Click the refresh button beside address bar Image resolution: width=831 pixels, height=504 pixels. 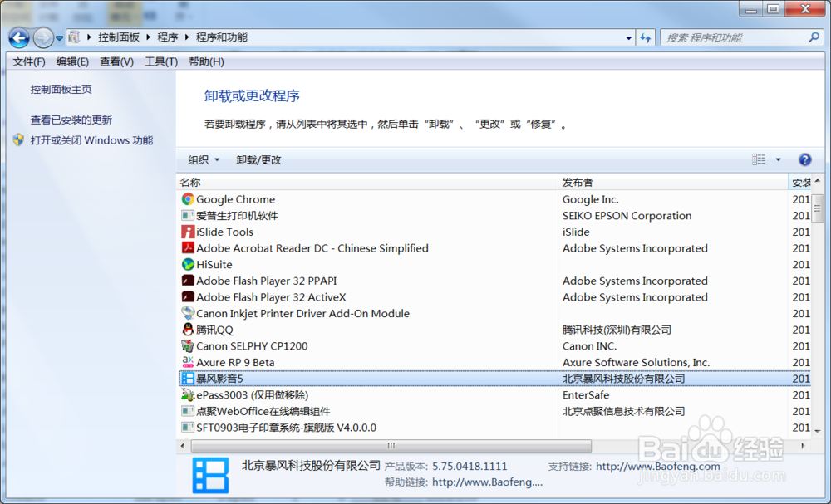pyautogui.click(x=646, y=37)
